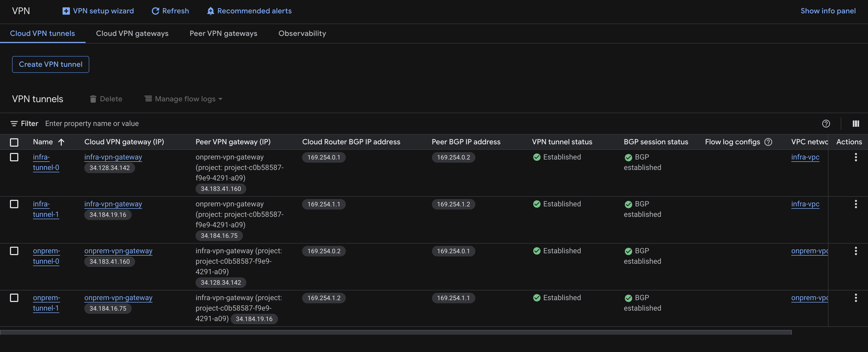
Task: Switch to the Cloud VPN gateways tab
Action: (132, 33)
